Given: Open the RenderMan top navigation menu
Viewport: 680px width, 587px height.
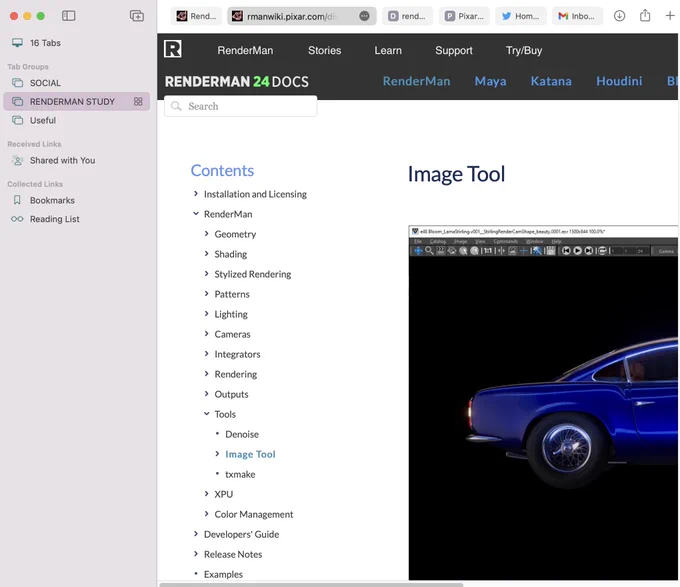Looking at the screenshot, I should point(245,50).
